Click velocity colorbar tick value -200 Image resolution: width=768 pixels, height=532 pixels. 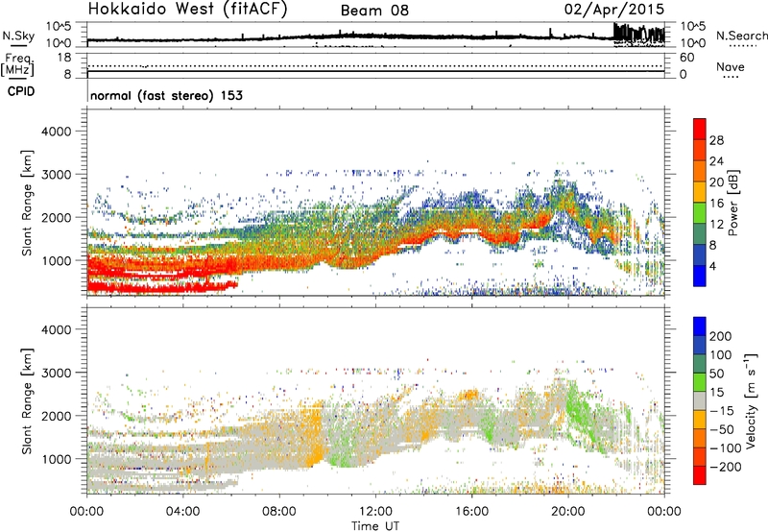[725, 467]
